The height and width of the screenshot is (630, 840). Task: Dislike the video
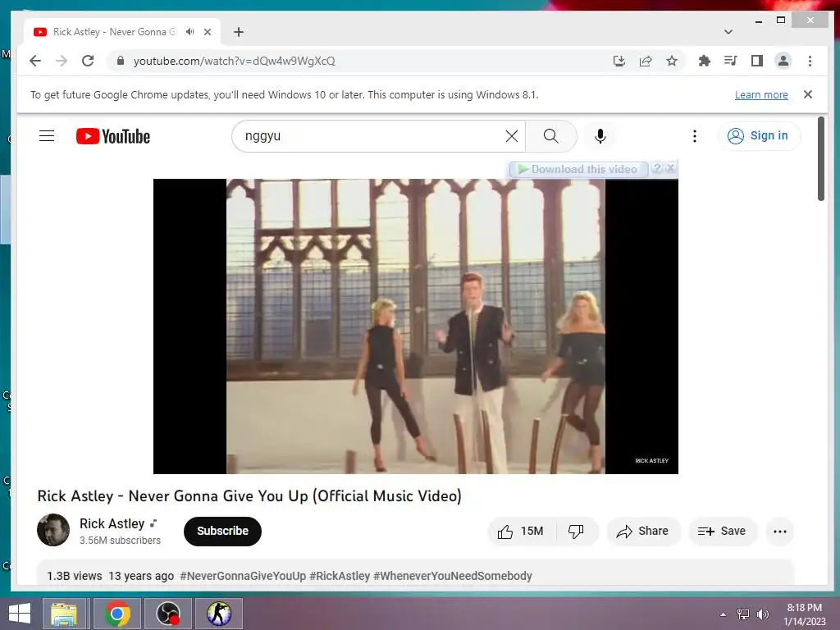click(576, 532)
